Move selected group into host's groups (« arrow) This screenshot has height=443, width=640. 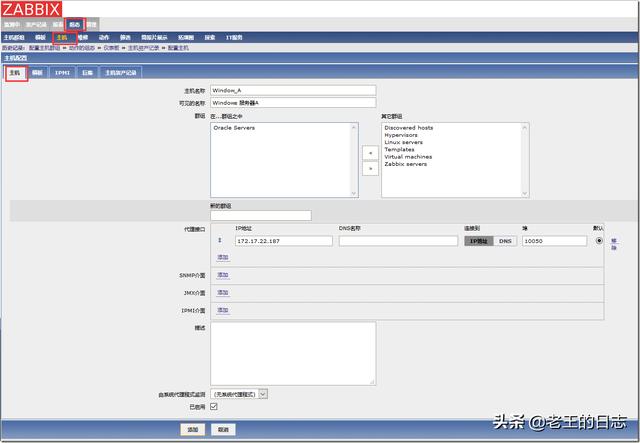point(370,153)
